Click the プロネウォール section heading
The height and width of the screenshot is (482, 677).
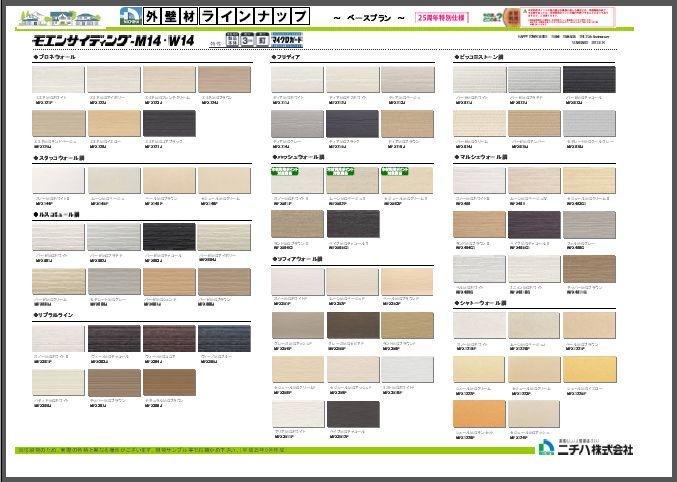click(54, 57)
